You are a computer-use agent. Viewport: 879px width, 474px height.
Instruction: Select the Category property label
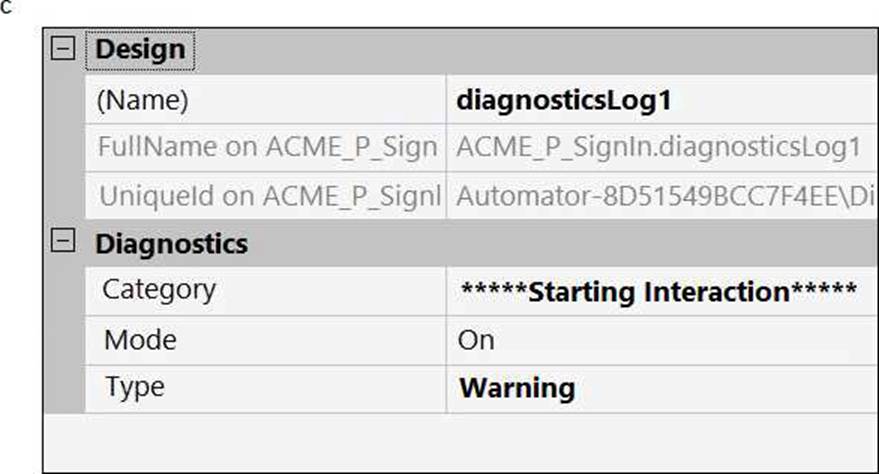pos(159,290)
